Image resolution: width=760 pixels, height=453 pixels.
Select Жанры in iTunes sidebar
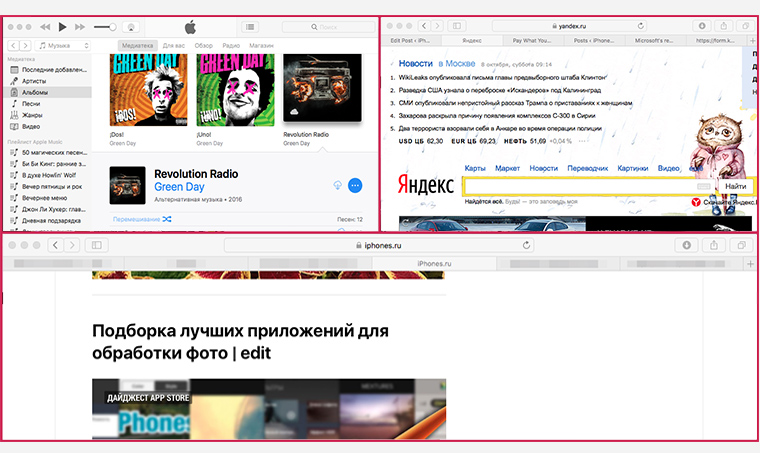click(x=48, y=115)
